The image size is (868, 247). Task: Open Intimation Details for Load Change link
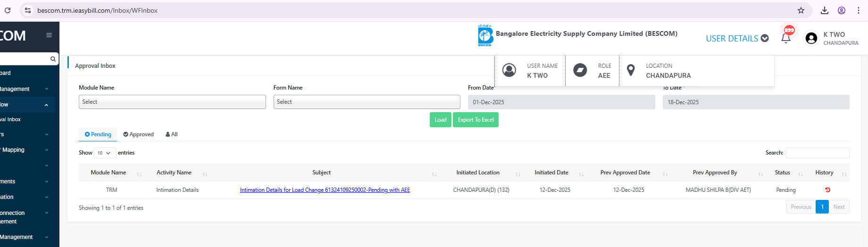(x=325, y=190)
